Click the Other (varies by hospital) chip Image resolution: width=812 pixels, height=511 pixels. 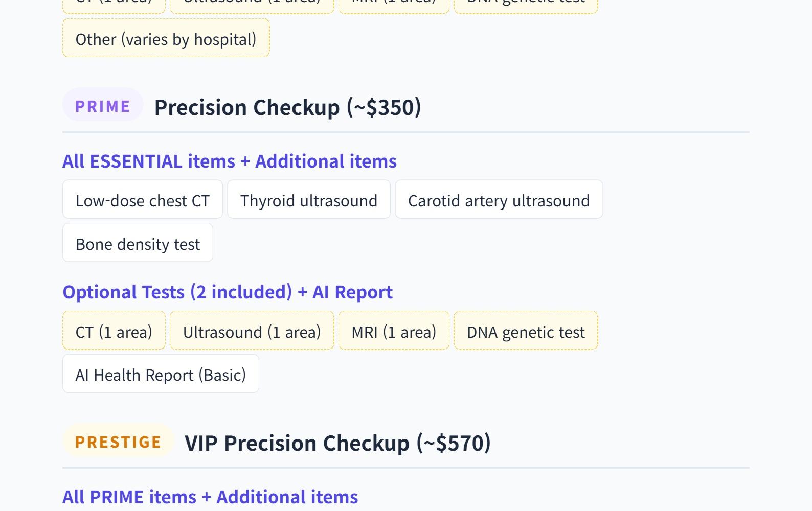point(166,39)
